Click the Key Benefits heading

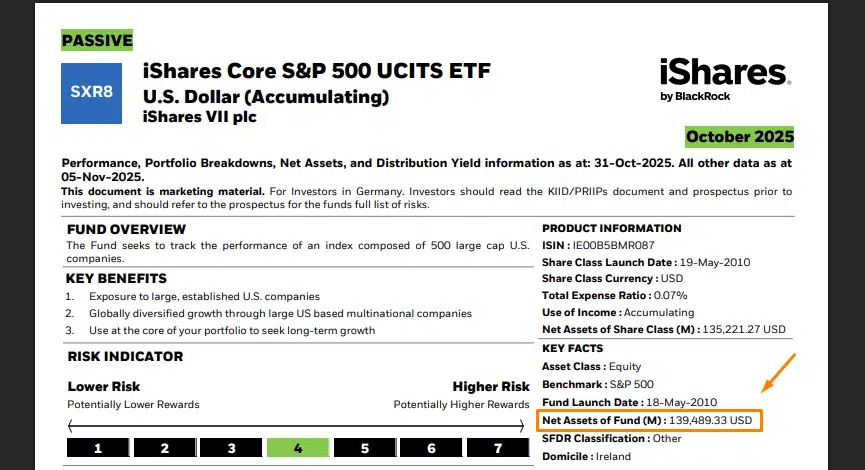(117, 278)
